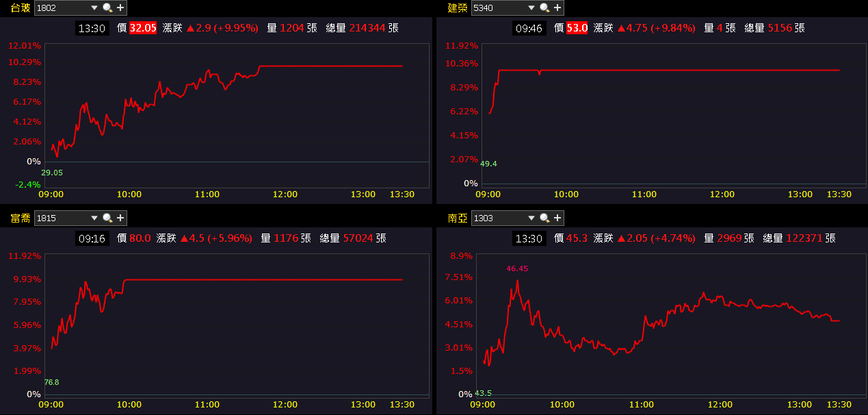Click reference price 76.8 on 富喬 chart
The width and height of the screenshot is (868, 415).
(51, 382)
